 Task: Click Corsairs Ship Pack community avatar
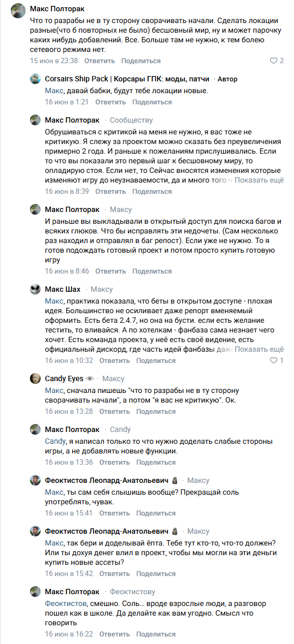(35, 79)
